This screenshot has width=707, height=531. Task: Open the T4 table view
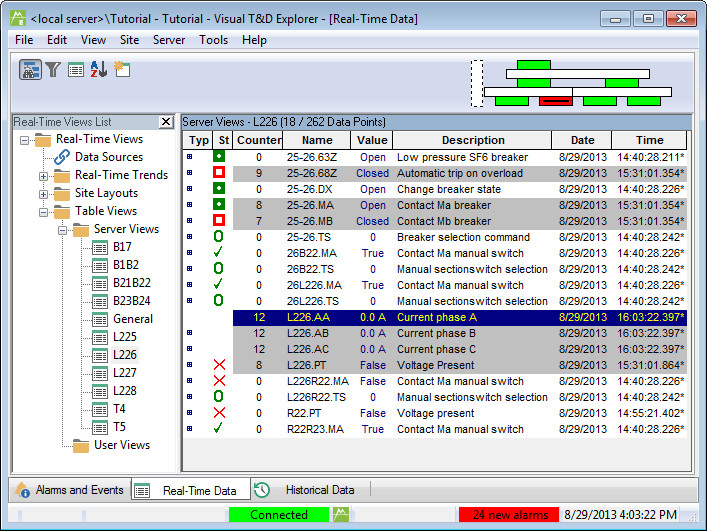coord(119,409)
